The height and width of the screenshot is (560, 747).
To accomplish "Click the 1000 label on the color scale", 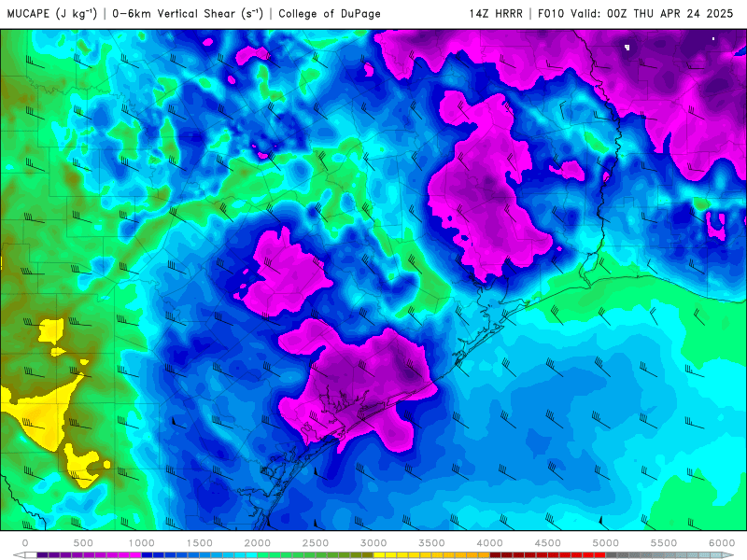I will coord(142,543).
